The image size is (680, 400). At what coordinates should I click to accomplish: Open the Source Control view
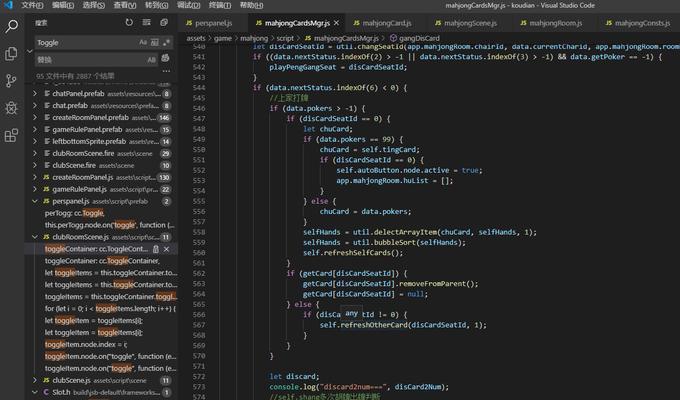click(12, 80)
